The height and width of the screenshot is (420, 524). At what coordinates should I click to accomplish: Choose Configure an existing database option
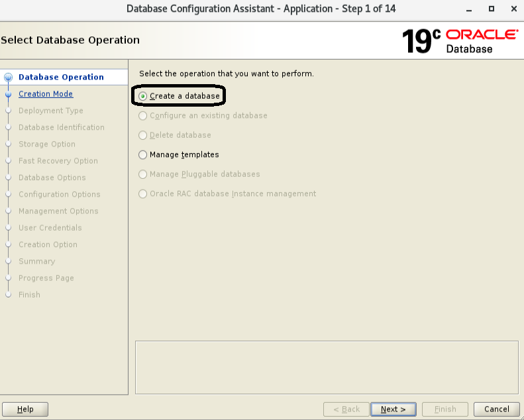tap(142, 116)
